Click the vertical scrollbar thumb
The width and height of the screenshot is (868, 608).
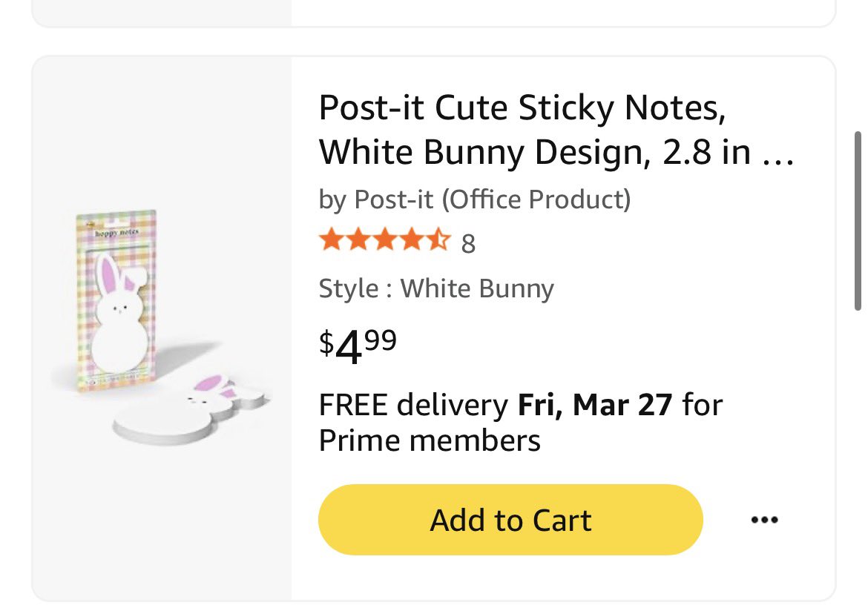pyautogui.click(x=858, y=221)
